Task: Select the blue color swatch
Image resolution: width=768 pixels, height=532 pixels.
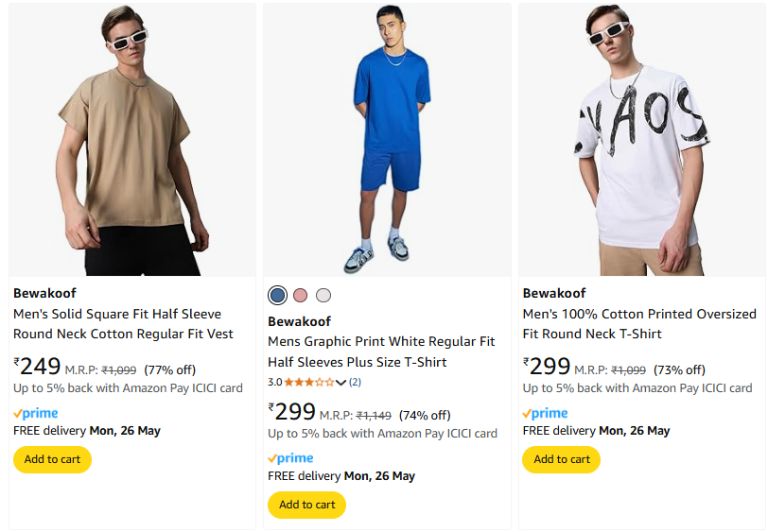Action: click(277, 295)
